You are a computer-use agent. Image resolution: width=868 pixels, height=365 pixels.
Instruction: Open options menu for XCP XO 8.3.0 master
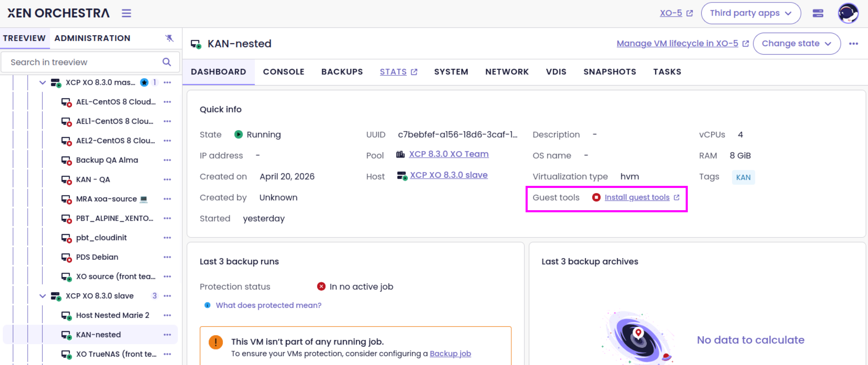167,83
